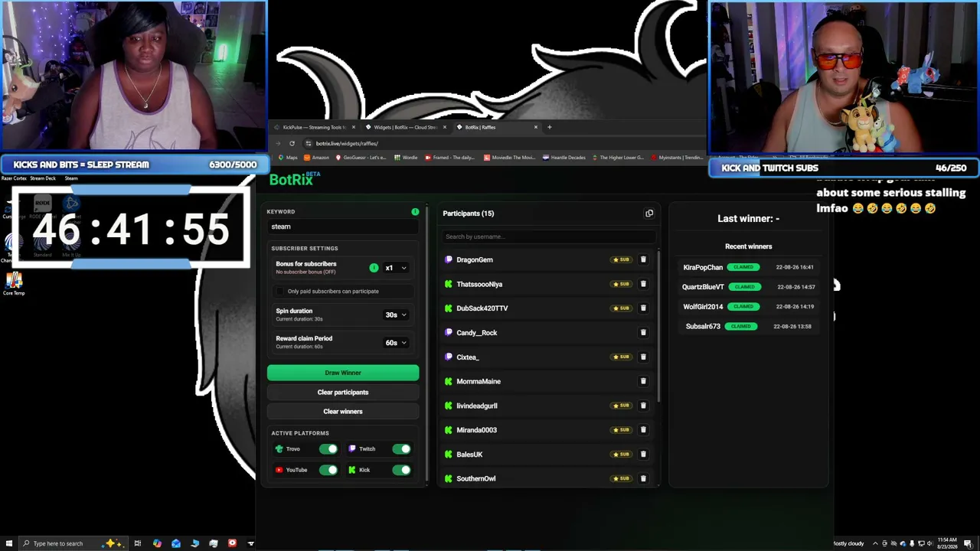Image resolution: width=980 pixels, height=551 pixels.
Task: Open the Framed daily bookmark
Action: tap(449, 158)
